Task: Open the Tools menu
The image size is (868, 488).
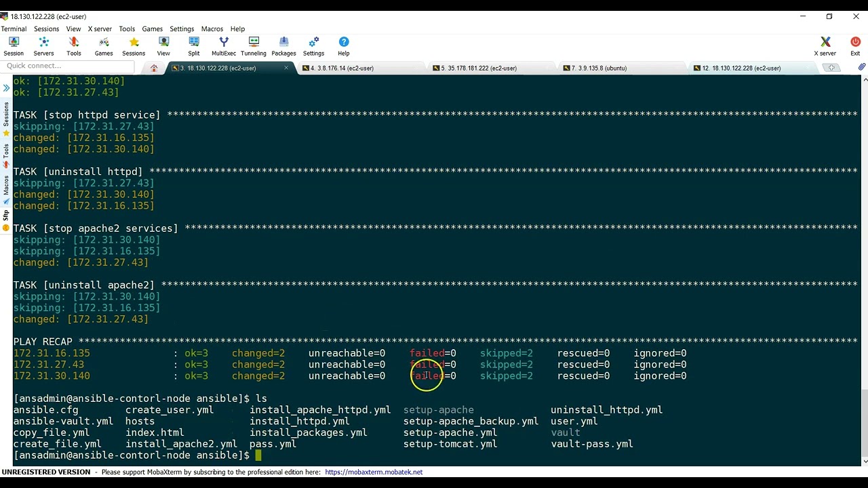Action: coord(127,29)
